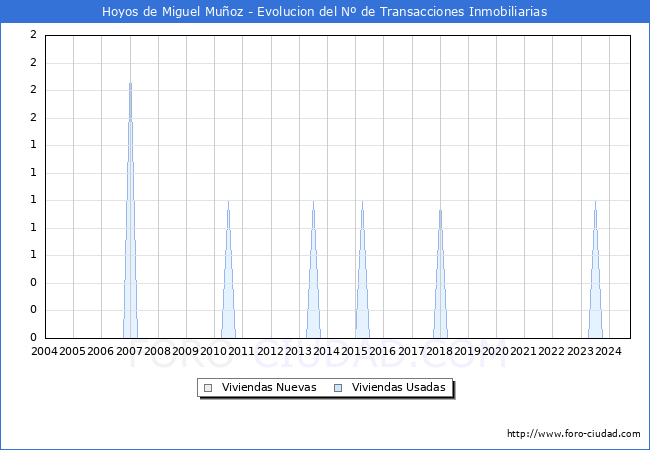Click the 2018 data spike
Image resolution: width=650 pixels, height=450 pixels.
440,274
